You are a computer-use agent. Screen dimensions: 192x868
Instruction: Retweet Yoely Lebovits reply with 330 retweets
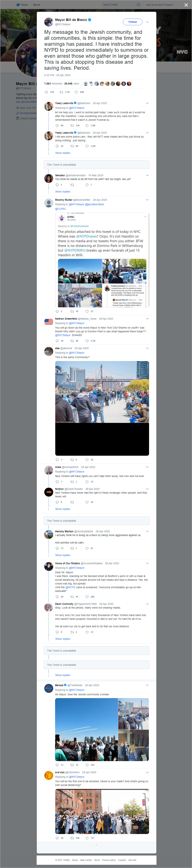[72, 126]
